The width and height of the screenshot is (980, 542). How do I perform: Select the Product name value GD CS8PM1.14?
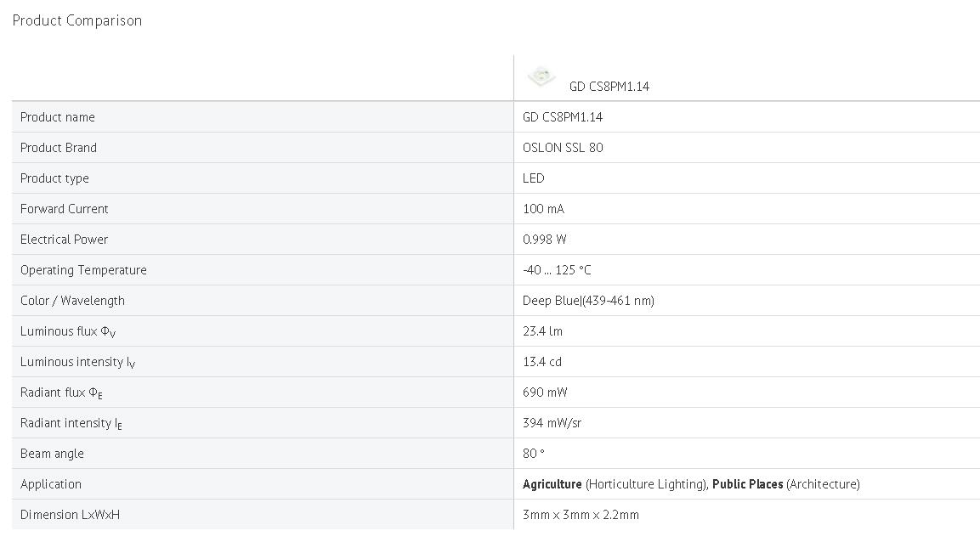click(x=563, y=117)
